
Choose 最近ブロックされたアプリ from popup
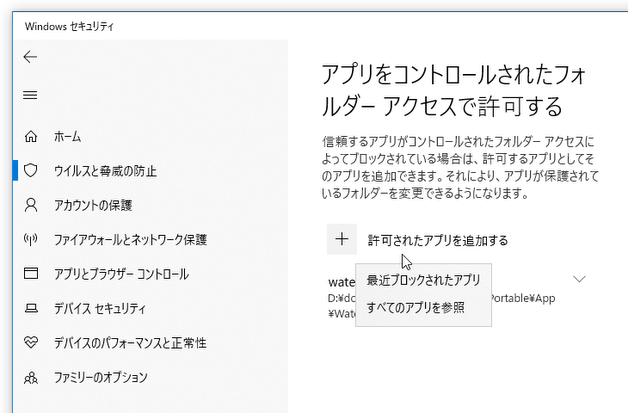(423, 280)
